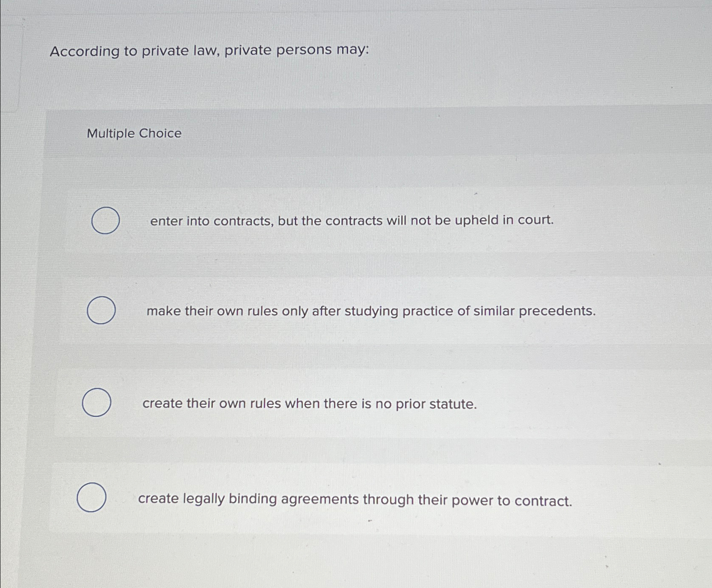Select the radio button beside precedents option
Screen dimensions: 712x588
[x=102, y=311]
